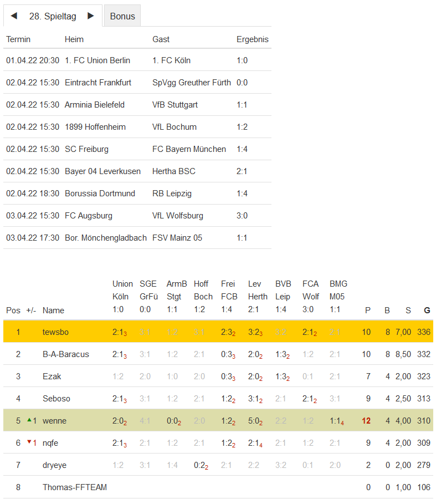Viewport: 436px width, 504px height.
Task: Click the Ergebnis column header
Action: click(252, 39)
